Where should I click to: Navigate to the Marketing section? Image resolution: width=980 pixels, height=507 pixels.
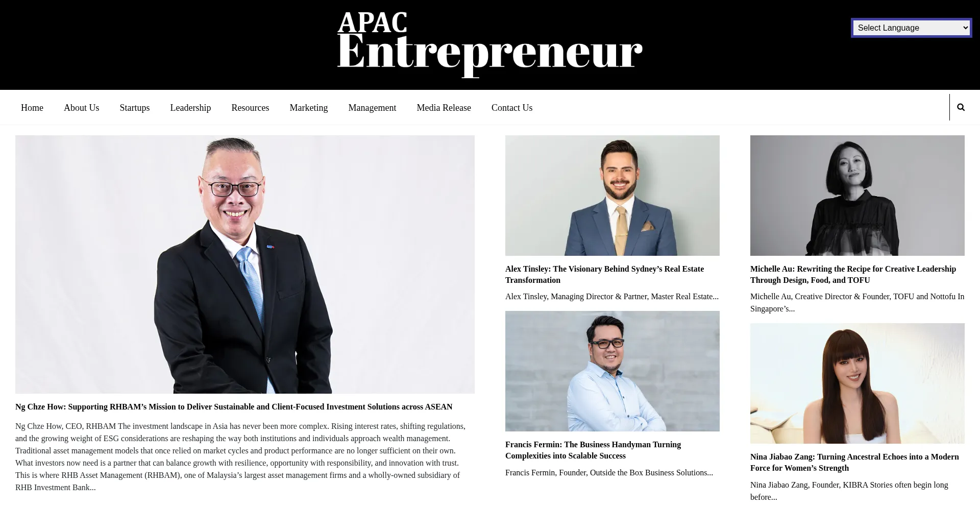(x=309, y=108)
